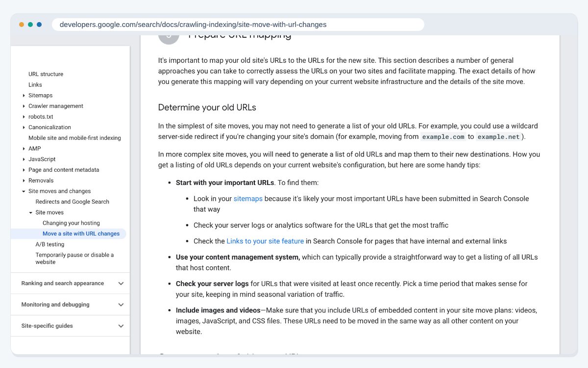Viewport: 588px width, 368px height.
Task: Open Site-specific guides section
Action: click(x=47, y=326)
